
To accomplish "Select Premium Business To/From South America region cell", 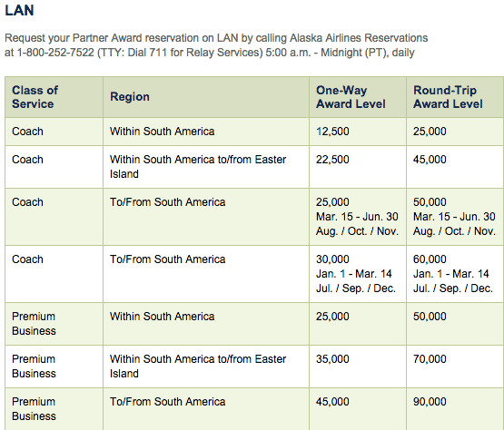I will (206, 409).
